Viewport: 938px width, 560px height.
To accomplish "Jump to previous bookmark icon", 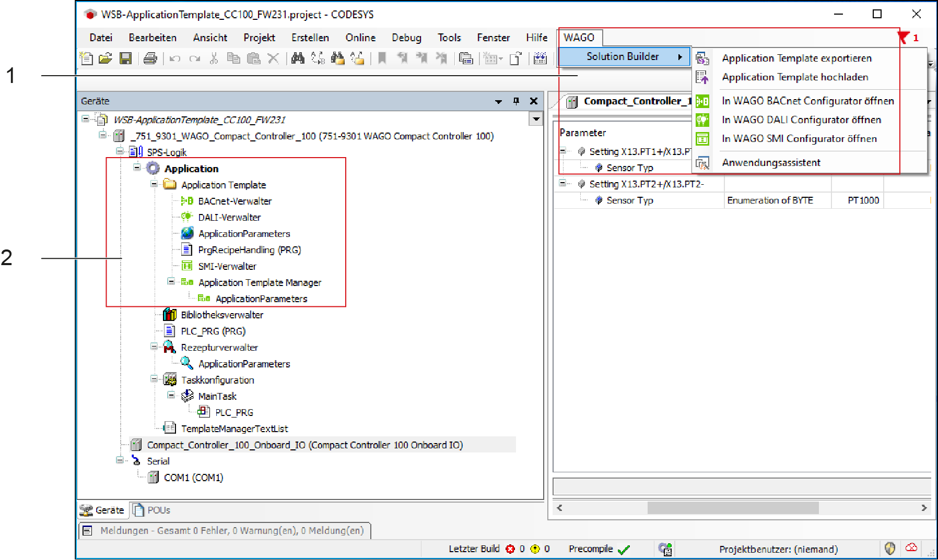I will pos(402,58).
